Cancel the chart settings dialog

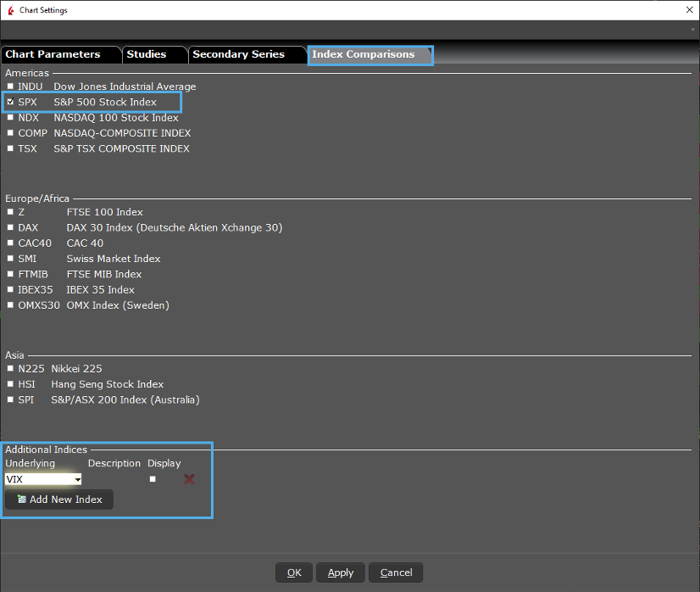pos(396,572)
